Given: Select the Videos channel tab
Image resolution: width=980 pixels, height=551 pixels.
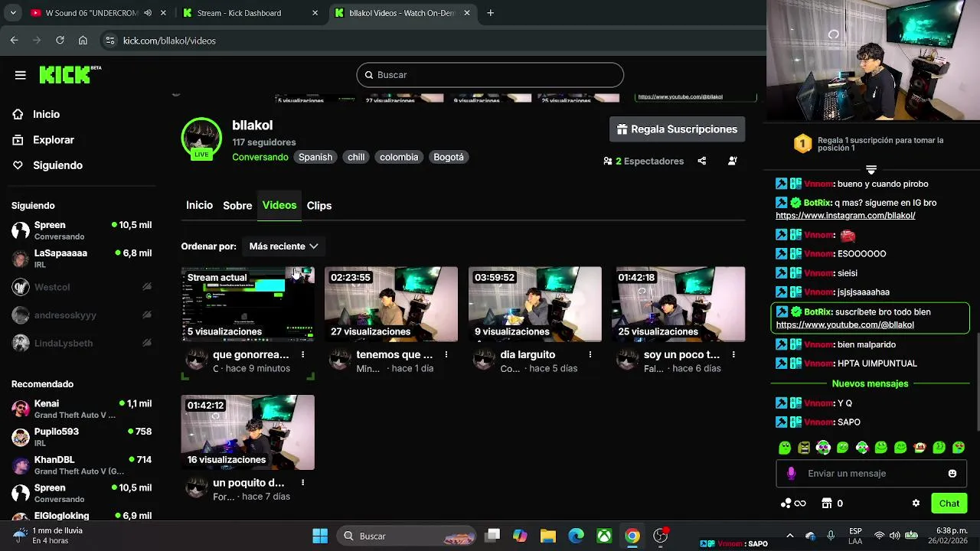Looking at the screenshot, I should (279, 205).
